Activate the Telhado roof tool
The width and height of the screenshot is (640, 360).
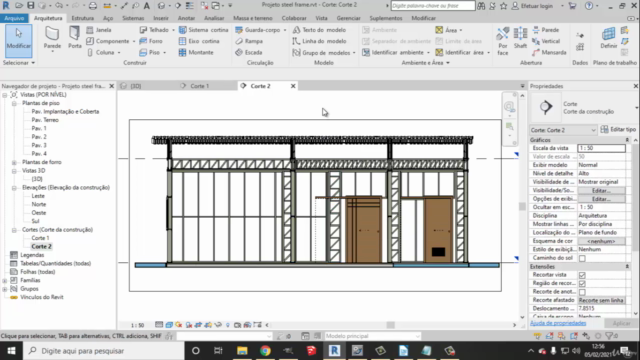coord(154,30)
